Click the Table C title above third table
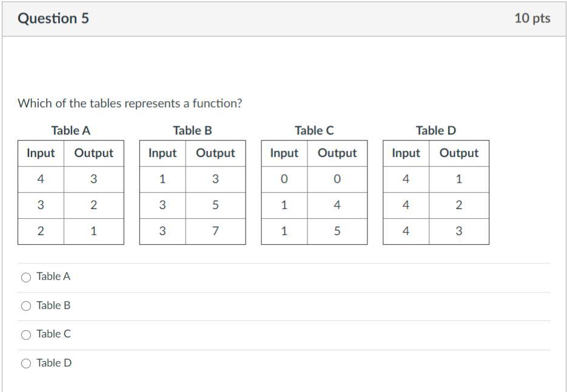Screen dimensions: 567x392 tap(314, 130)
